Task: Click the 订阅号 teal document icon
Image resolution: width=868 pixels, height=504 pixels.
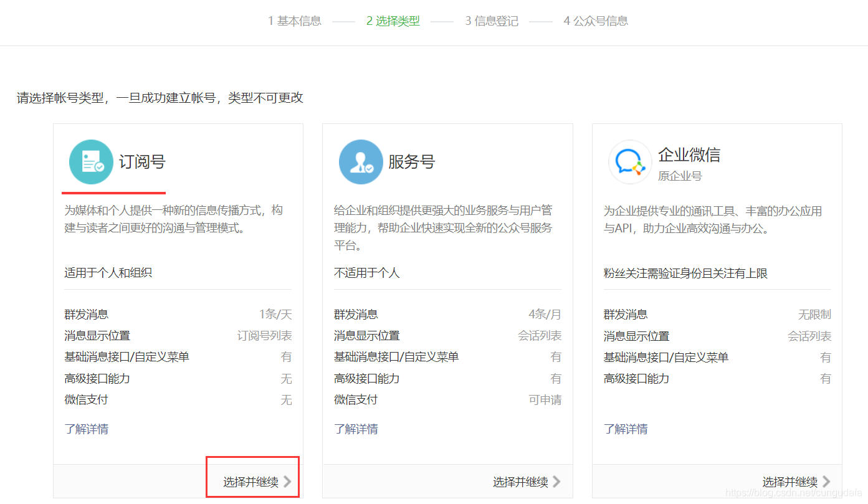Action: tap(91, 162)
